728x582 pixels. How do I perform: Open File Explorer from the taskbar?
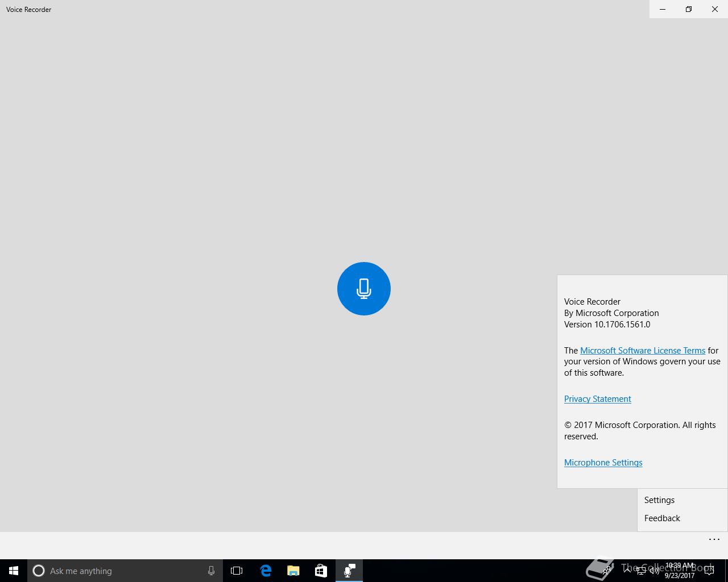coord(293,571)
